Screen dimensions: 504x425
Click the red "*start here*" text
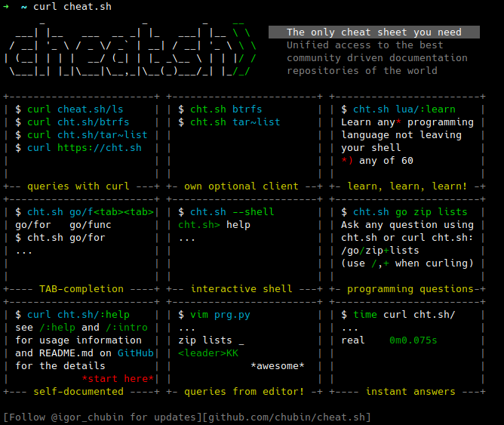pos(118,379)
